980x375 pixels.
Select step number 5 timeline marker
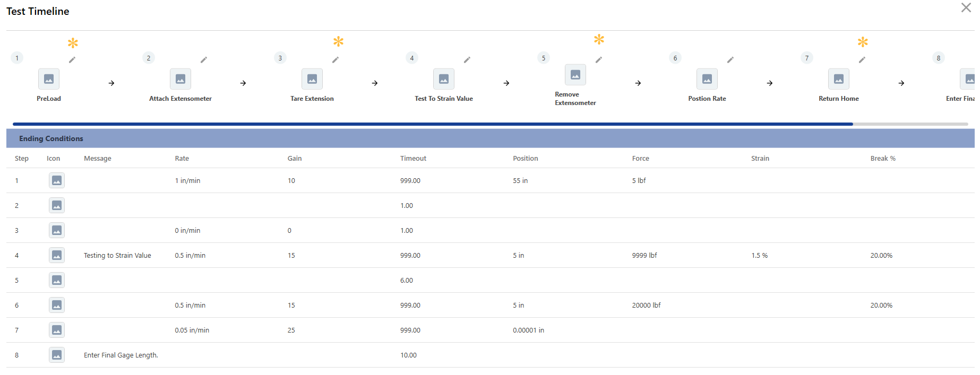[x=544, y=58]
